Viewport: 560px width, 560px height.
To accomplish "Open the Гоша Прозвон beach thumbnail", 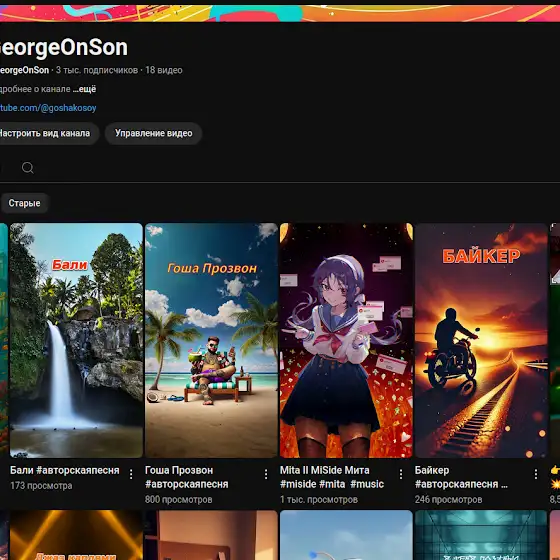I will tap(211, 340).
